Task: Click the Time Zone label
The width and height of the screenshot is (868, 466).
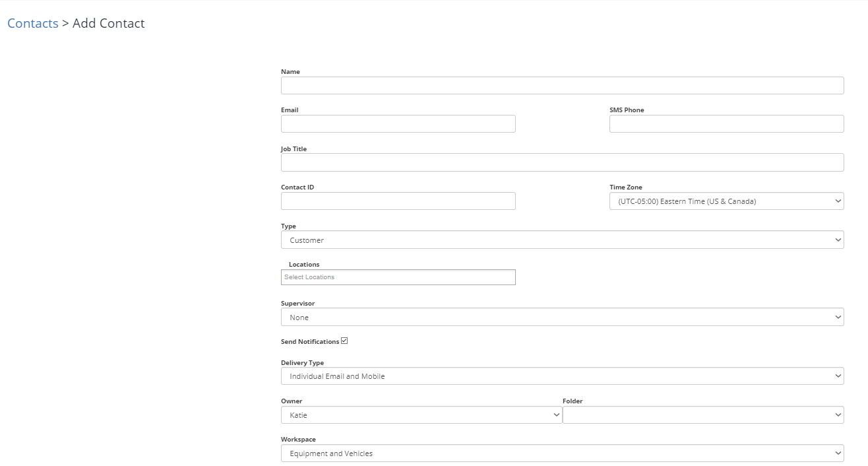Action: pyautogui.click(x=626, y=187)
